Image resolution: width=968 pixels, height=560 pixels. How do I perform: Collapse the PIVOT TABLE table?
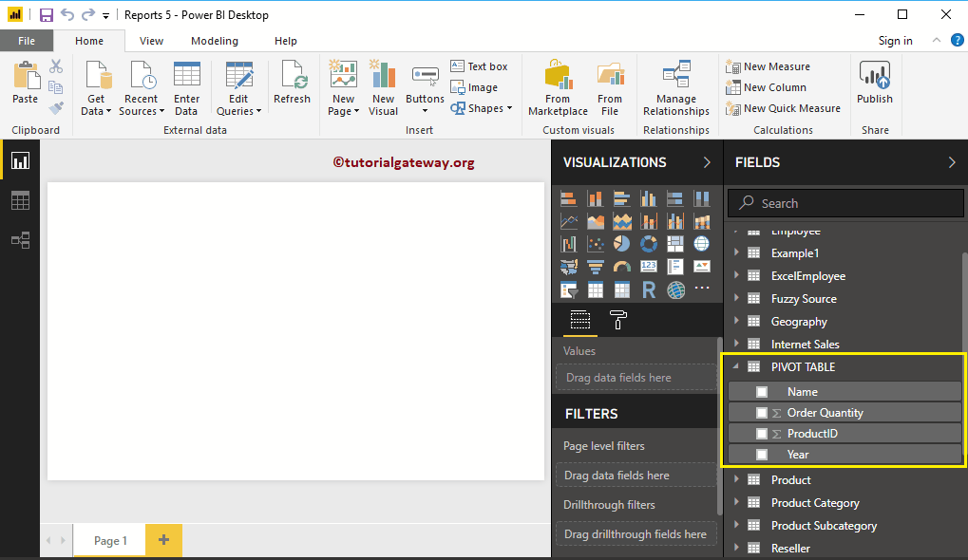(736, 366)
